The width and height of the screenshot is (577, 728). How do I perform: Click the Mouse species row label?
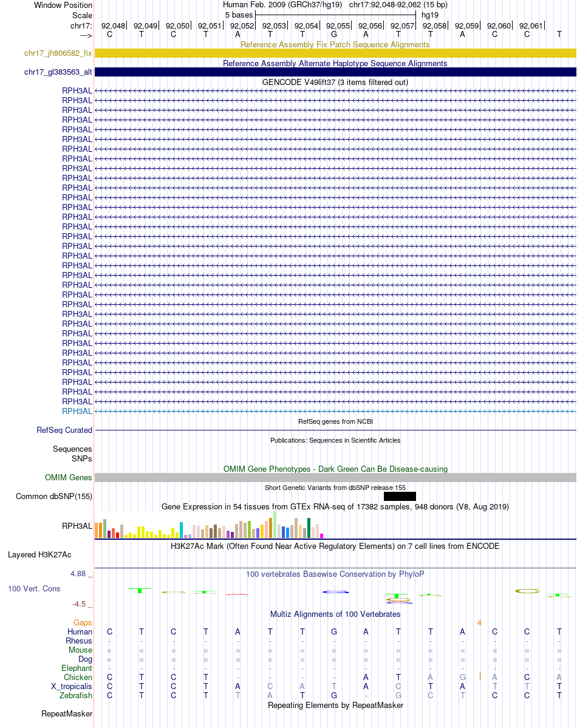(80, 650)
